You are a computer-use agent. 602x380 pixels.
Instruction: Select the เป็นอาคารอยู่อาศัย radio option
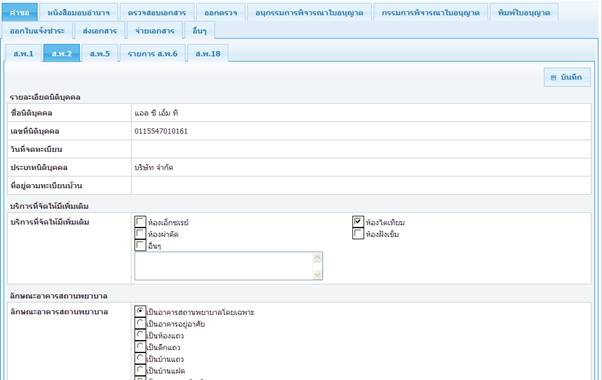coord(140,323)
